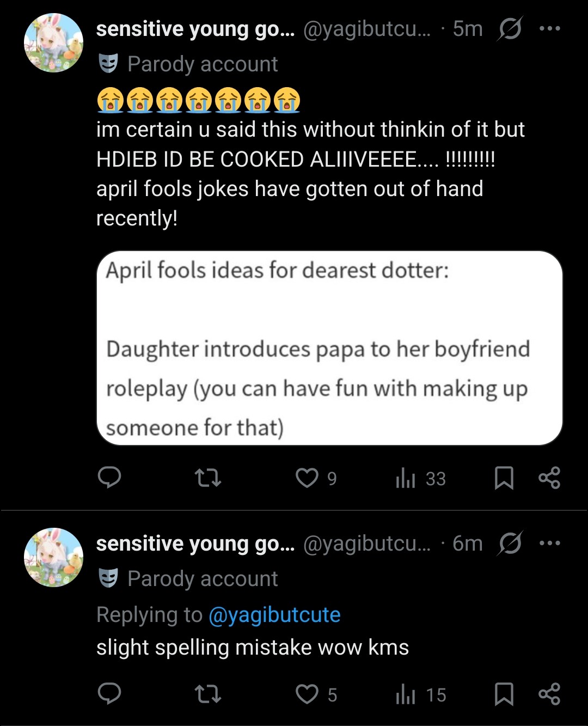
Task: Reply to the April fools jokes post
Action: pos(109,478)
